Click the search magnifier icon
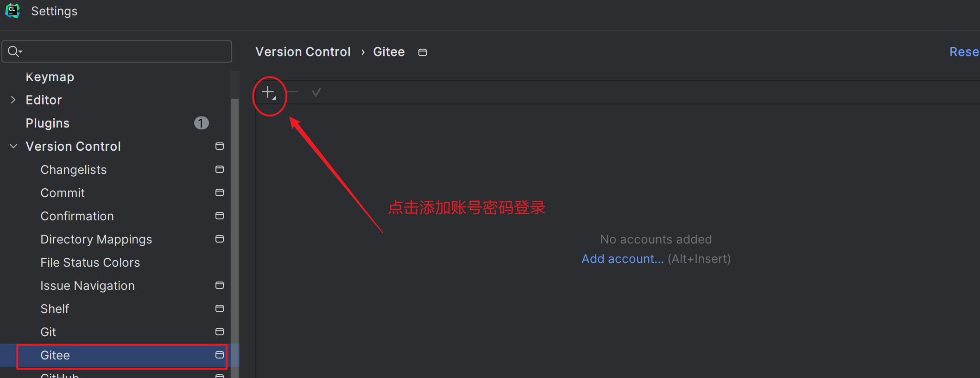Image resolution: width=980 pixels, height=378 pixels. pos(13,51)
